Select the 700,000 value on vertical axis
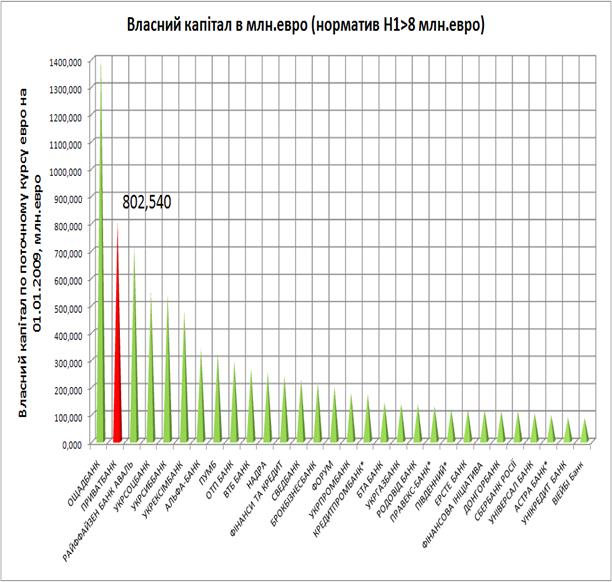Screen dimensions: 612x582 tap(67, 252)
